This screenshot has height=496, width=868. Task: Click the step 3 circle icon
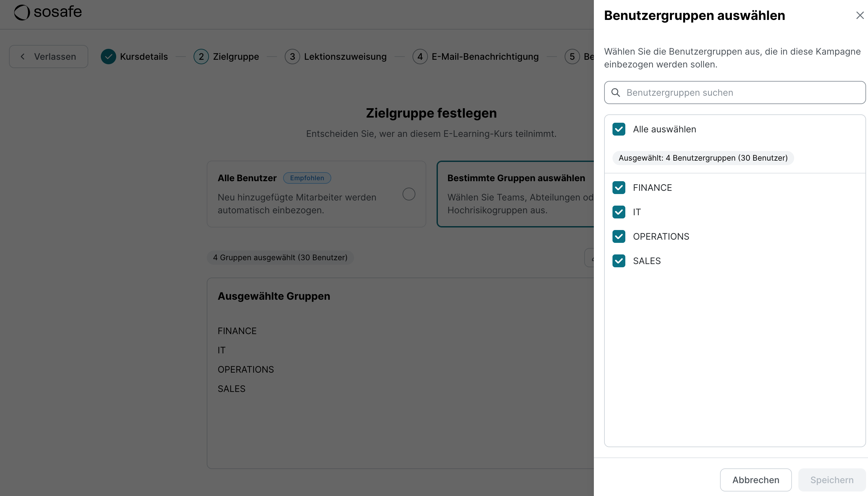click(x=292, y=57)
